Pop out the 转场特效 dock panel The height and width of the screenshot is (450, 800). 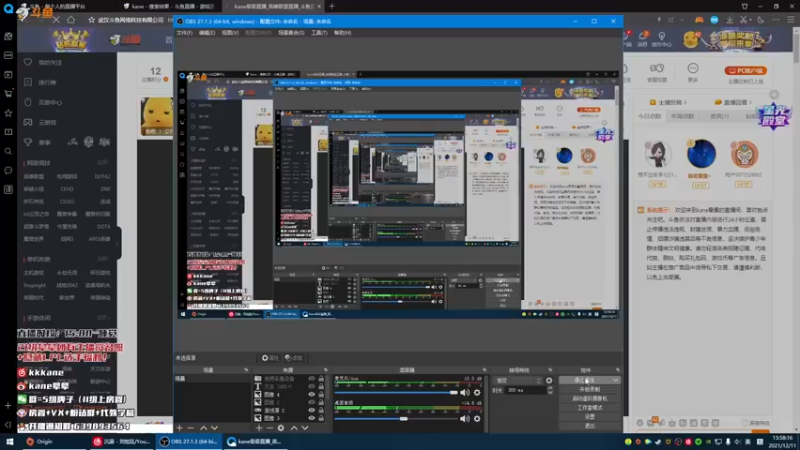pyautogui.click(x=550, y=370)
